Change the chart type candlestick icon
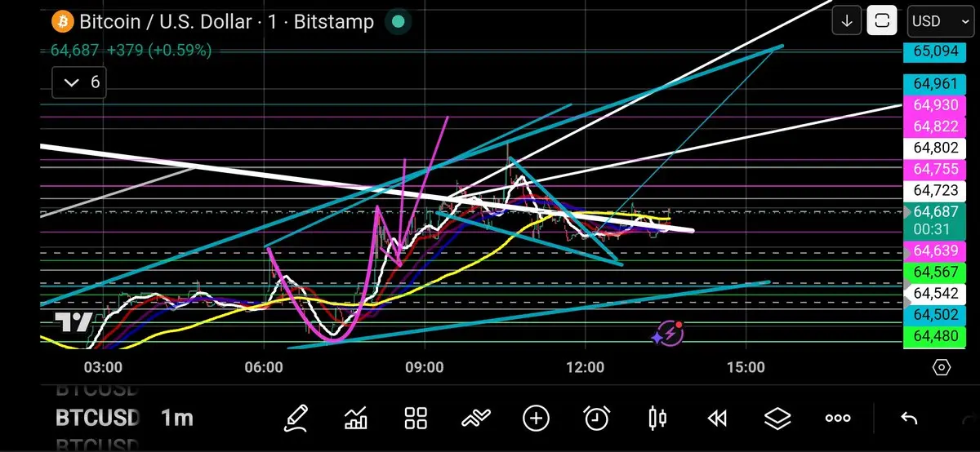Image resolution: width=980 pixels, height=452 pixels. pyautogui.click(x=657, y=419)
